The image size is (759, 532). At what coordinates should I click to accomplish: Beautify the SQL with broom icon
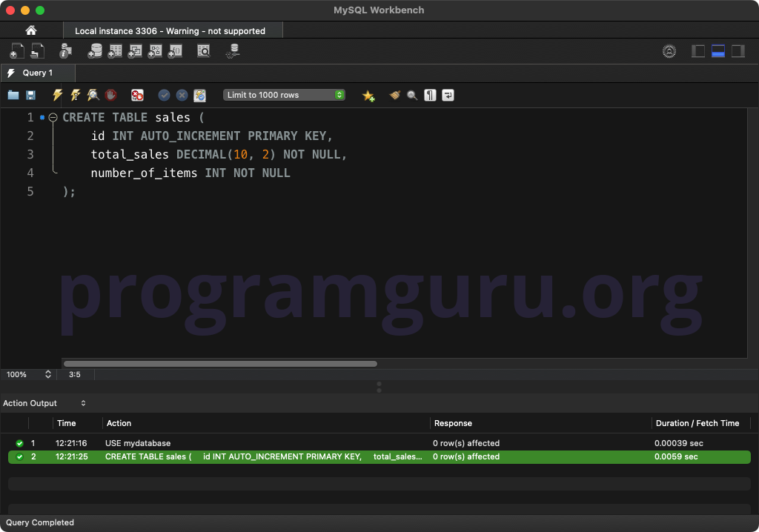coord(395,95)
